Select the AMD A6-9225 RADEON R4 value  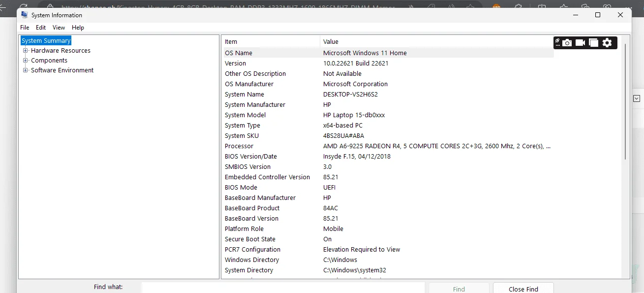[x=437, y=146]
